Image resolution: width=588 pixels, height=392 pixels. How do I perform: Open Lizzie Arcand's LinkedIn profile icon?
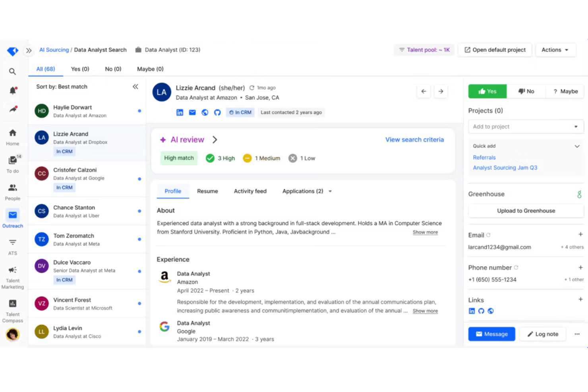[180, 112]
